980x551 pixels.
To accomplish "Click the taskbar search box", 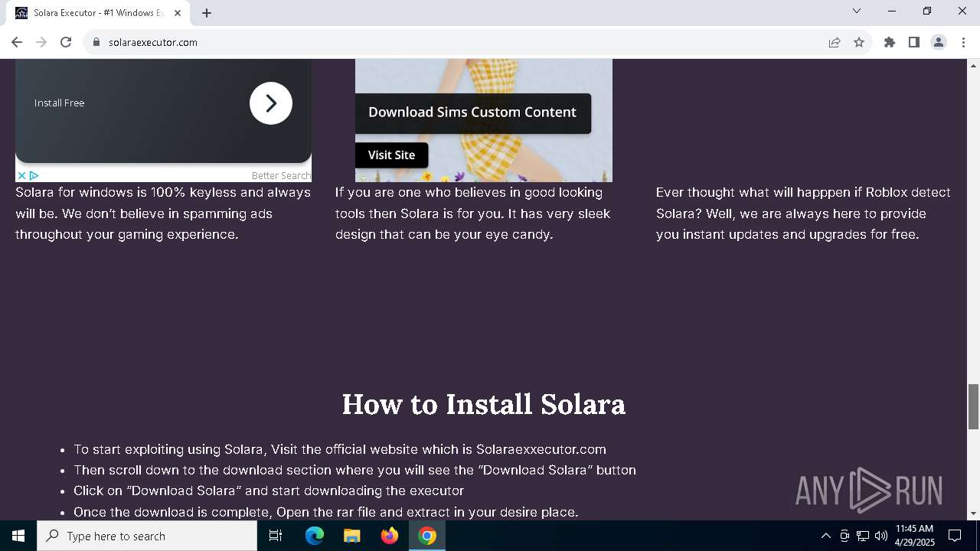I will [x=147, y=536].
